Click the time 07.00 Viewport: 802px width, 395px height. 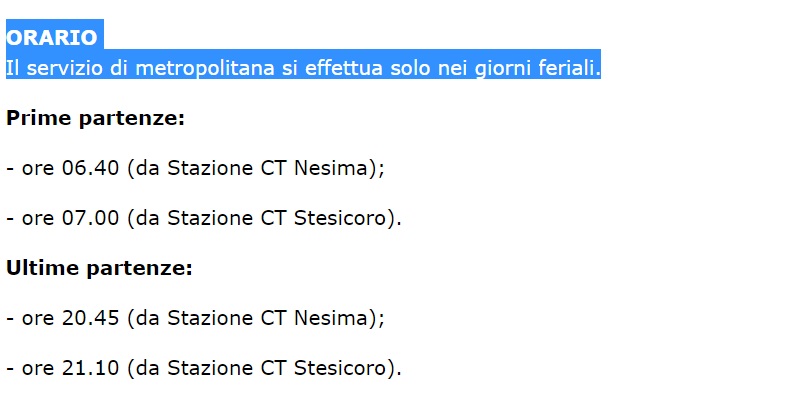91,218
